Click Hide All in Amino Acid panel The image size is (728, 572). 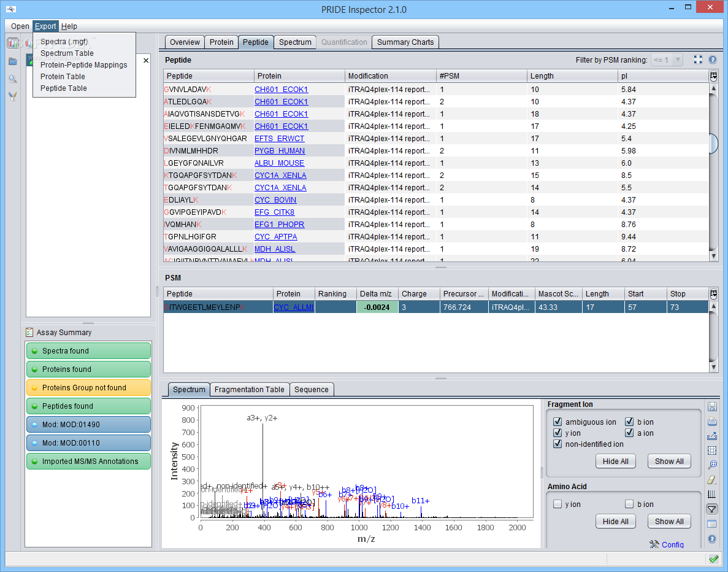point(616,521)
